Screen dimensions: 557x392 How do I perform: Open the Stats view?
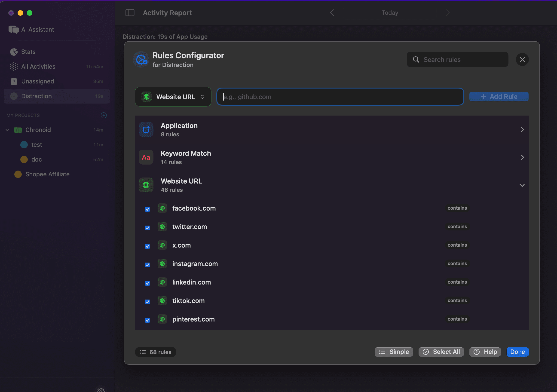pyautogui.click(x=14, y=52)
